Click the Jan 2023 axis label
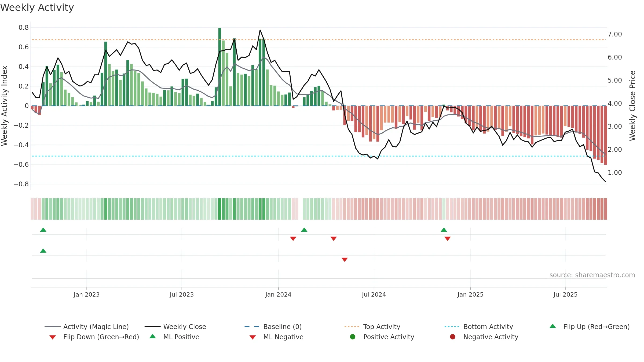Viewport: 644px width, 362px height. tap(87, 294)
